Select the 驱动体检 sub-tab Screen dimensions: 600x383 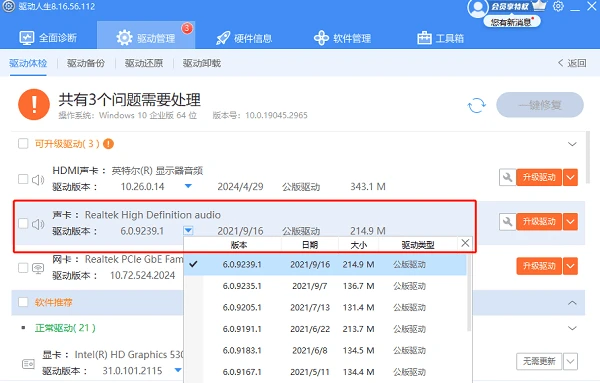tap(28, 63)
